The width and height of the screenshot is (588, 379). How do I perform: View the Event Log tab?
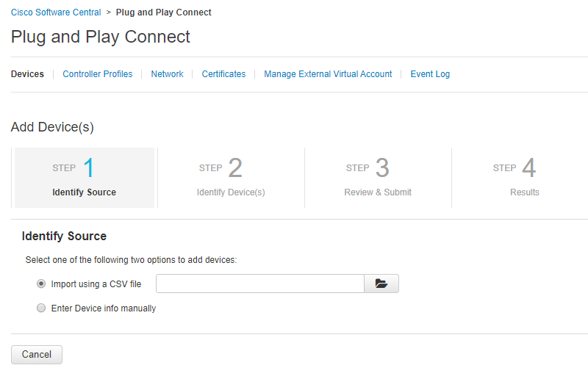click(430, 74)
